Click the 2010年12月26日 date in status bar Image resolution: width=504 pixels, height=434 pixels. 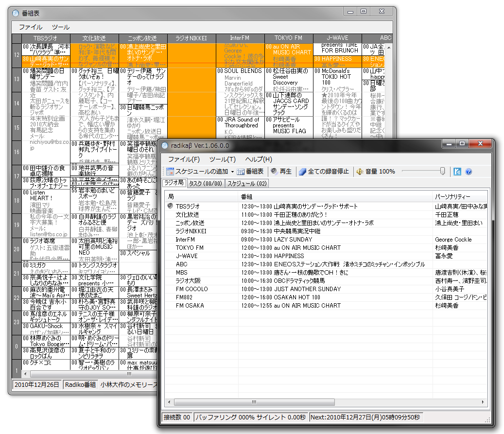pos(37,384)
